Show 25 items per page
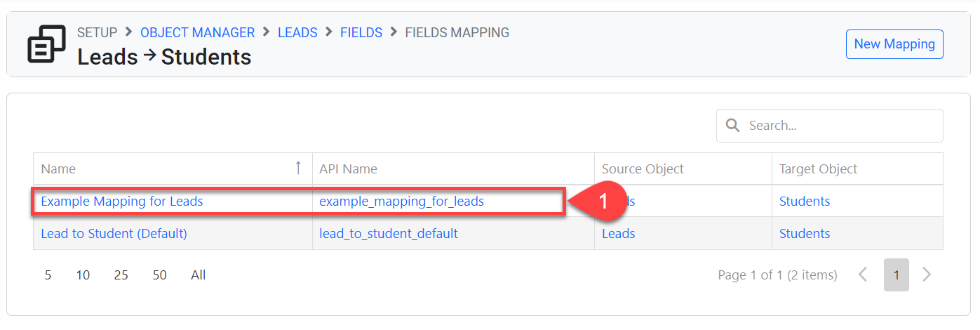Screen dimensions: 980x330 pyautogui.click(x=121, y=275)
